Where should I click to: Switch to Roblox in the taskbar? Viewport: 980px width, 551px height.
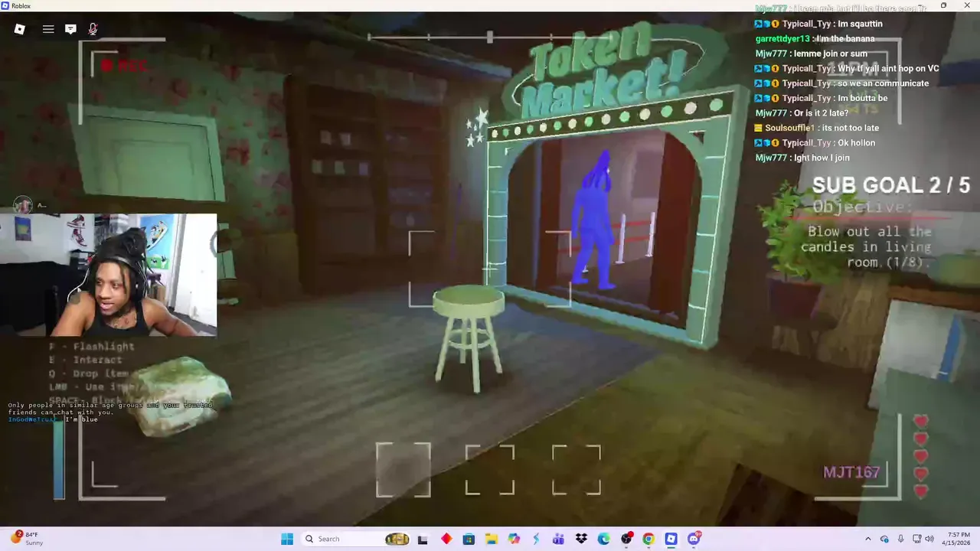[671, 539]
